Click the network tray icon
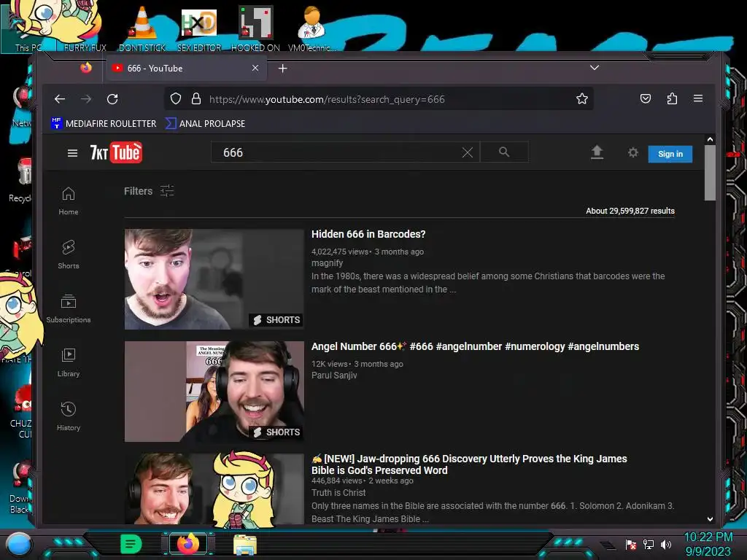Screen dimensions: 747x560 [x=649, y=544]
